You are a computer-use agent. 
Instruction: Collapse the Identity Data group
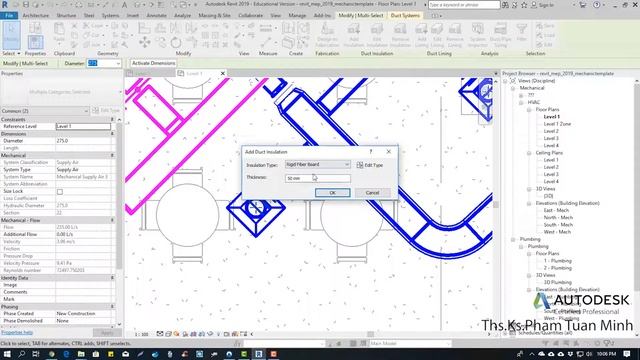tap(112, 278)
